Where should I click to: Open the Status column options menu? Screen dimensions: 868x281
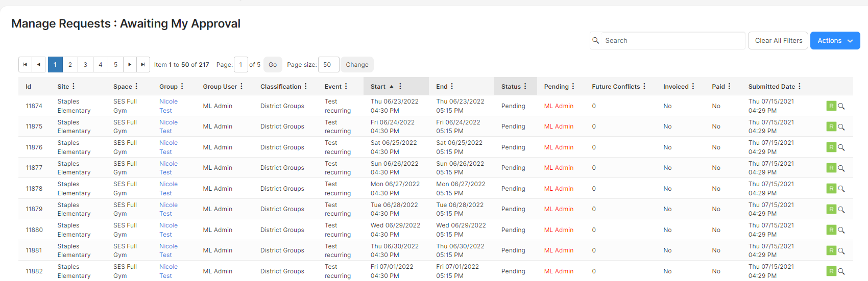pyautogui.click(x=525, y=87)
